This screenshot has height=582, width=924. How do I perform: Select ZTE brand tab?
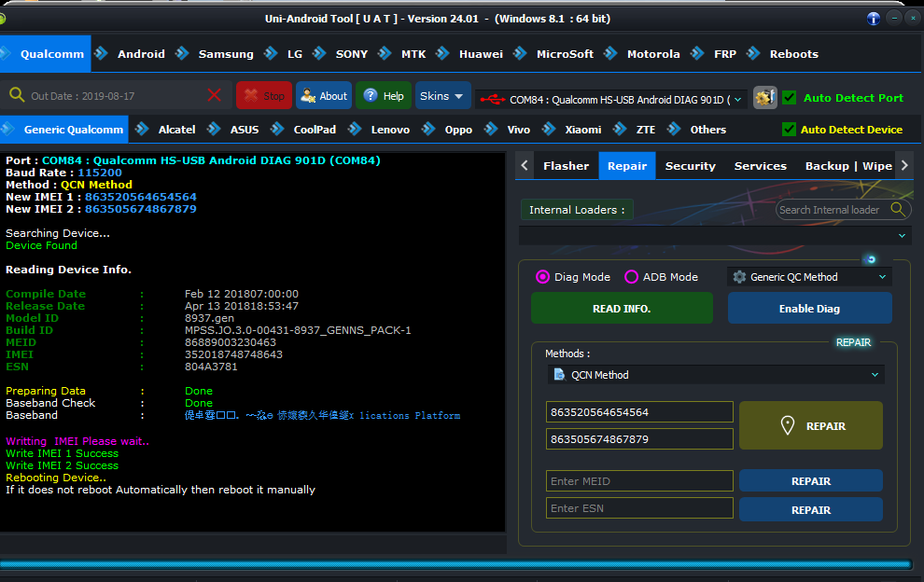645,130
